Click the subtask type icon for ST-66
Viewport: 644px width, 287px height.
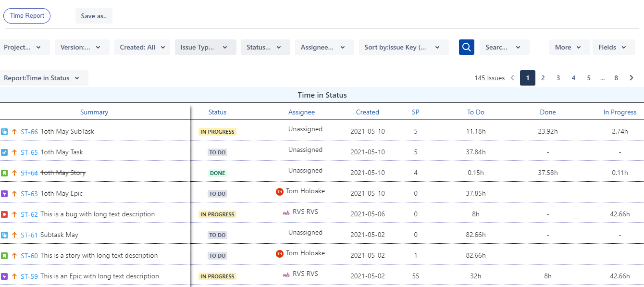click(4, 132)
